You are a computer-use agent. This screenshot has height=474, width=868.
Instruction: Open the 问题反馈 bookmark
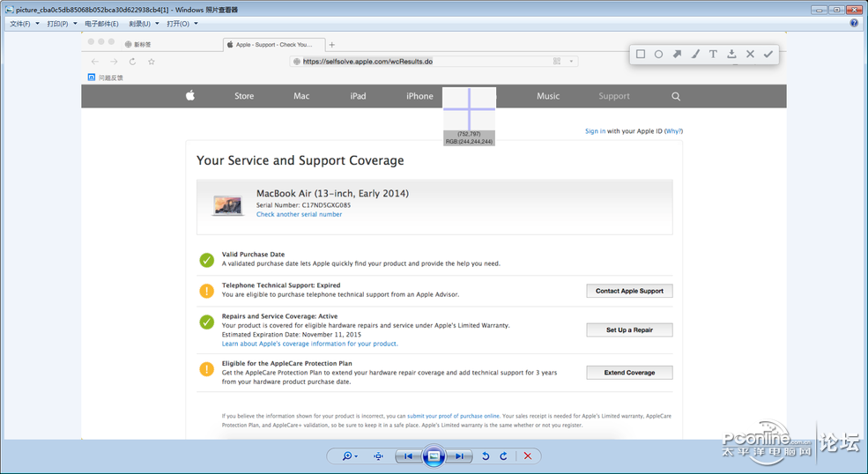(105, 78)
